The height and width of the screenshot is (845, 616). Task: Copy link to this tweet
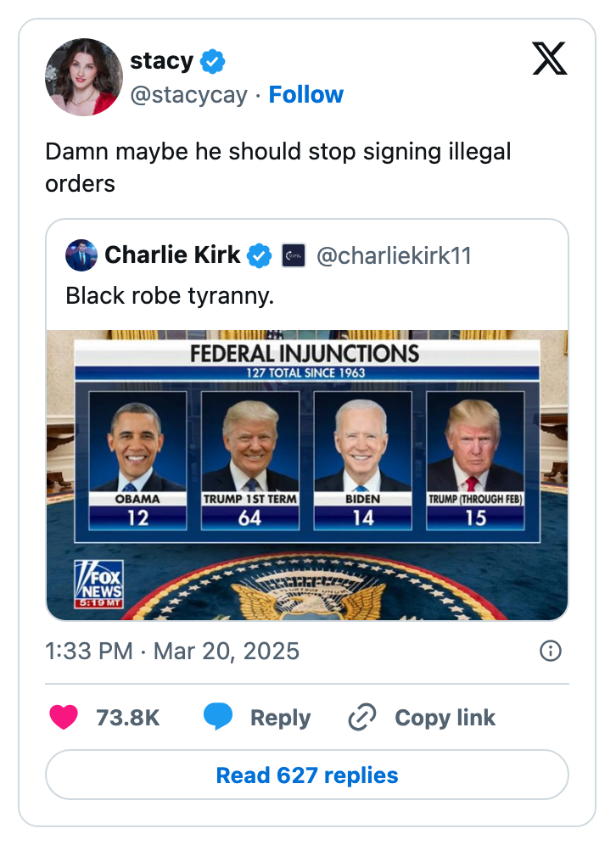[x=422, y=717]
